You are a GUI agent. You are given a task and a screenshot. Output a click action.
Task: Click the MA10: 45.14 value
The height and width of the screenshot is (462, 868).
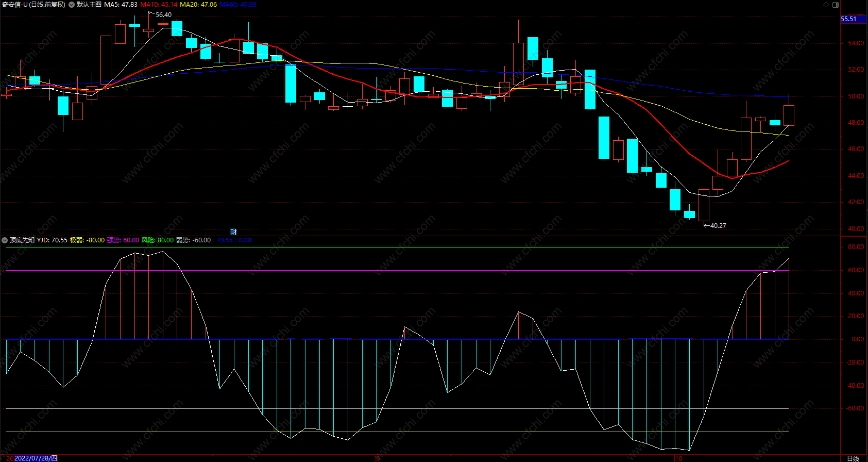pos(159,5)
